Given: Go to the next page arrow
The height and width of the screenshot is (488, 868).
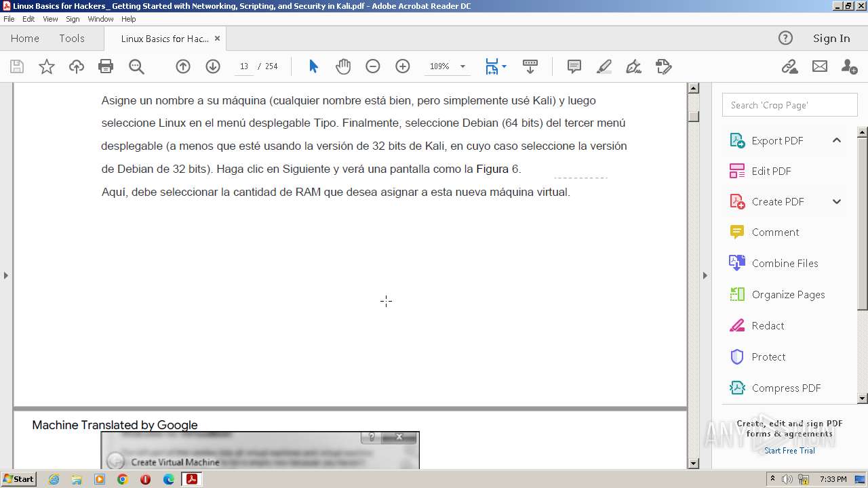Looking at the screenshot, I should [x=213, y=66].
